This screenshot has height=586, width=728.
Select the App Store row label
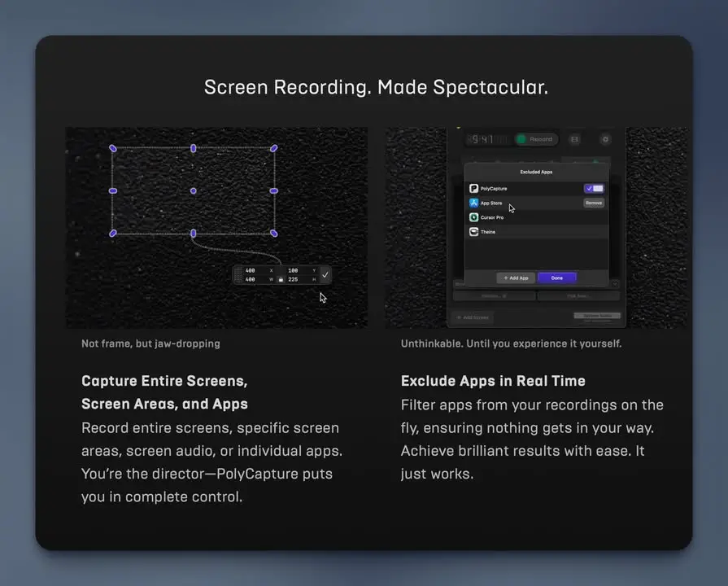[x=491, y=203]
